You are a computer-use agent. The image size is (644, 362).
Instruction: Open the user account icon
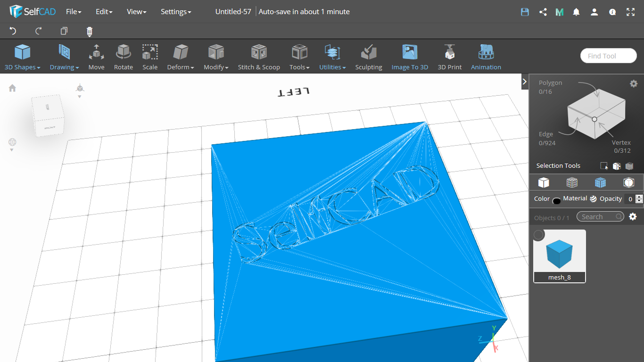pos(594,12)
